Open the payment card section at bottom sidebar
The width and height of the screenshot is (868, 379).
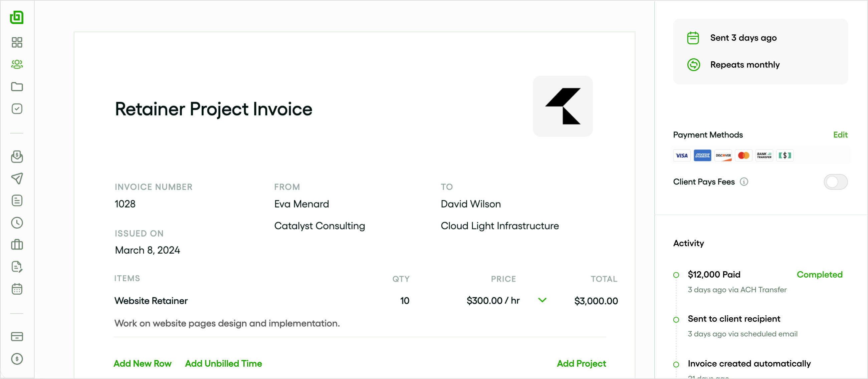[17, 337]
